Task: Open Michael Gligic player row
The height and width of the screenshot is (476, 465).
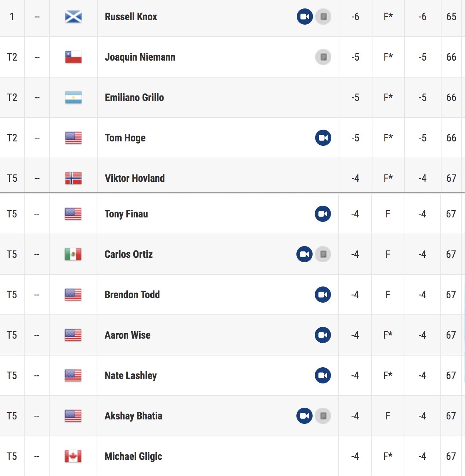Action: (x=232, y=456)
